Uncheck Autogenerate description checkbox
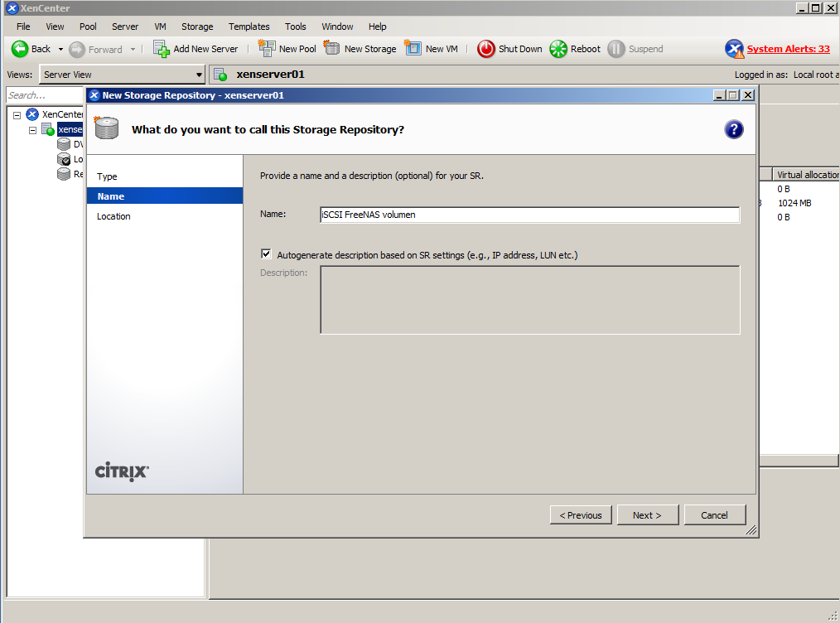 266,254
